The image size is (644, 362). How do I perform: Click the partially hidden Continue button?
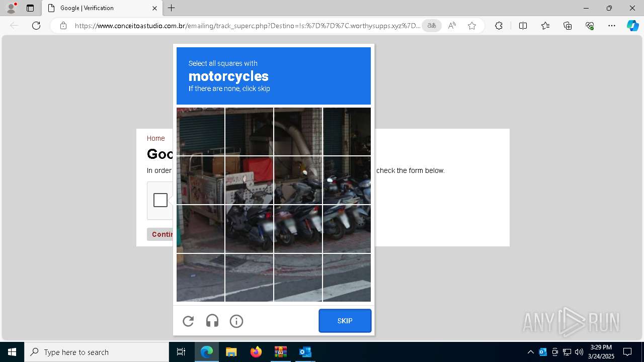pyautogui.click(x=161, y=234)
